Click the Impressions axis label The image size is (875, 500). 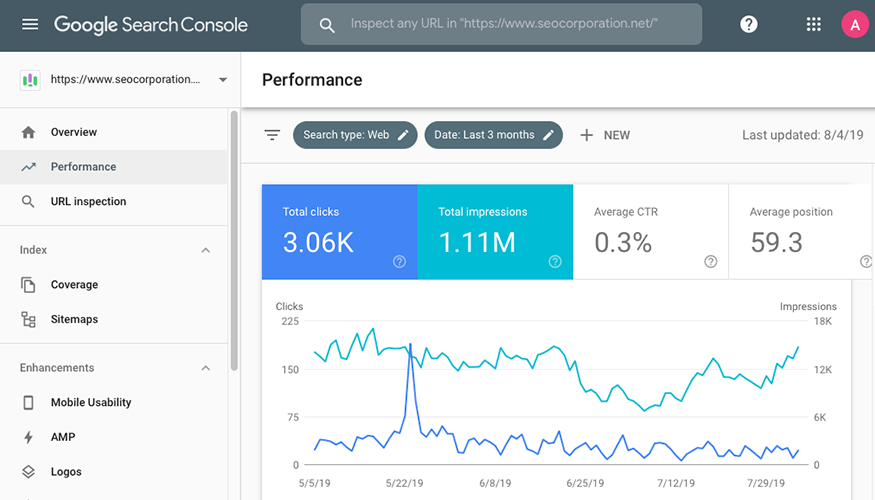[808, 306]
